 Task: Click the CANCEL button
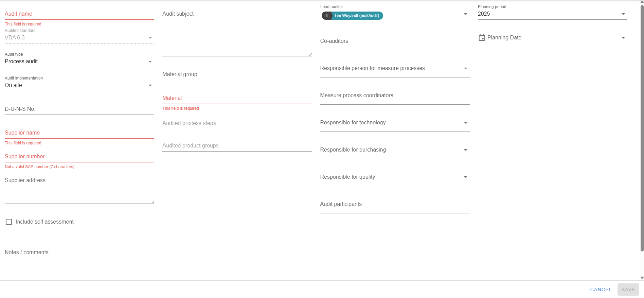point(601,290)
